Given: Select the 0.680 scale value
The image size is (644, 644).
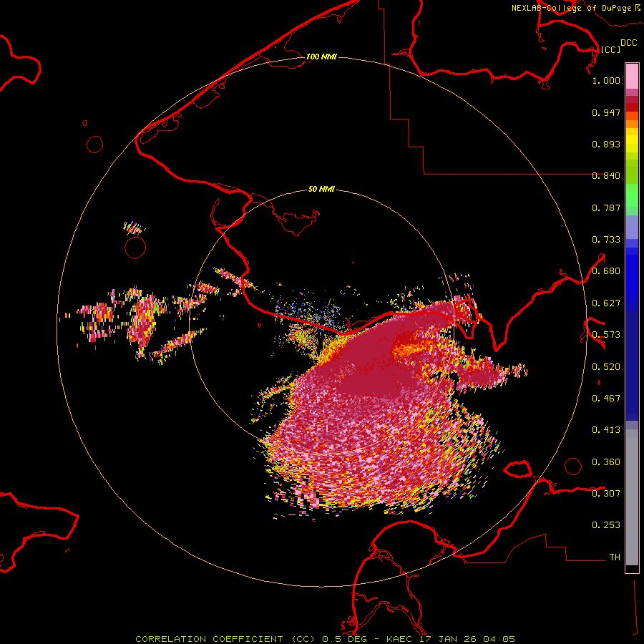Looking at the screenshot, I should (x=606, y=271).
